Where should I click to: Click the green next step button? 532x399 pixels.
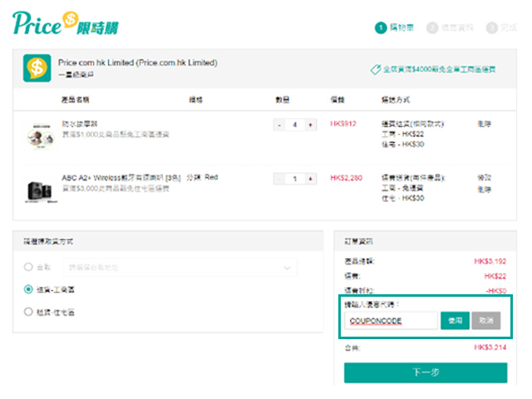[x=425, y=372]
